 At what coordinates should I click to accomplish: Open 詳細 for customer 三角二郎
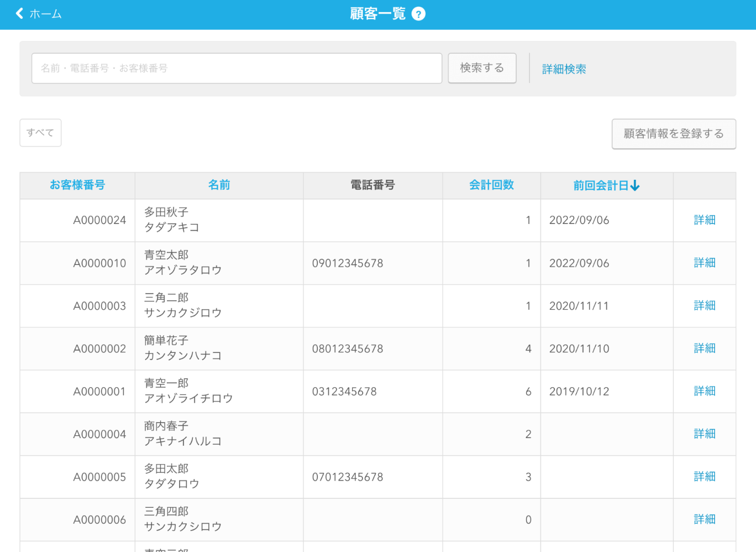coord(704,306)
